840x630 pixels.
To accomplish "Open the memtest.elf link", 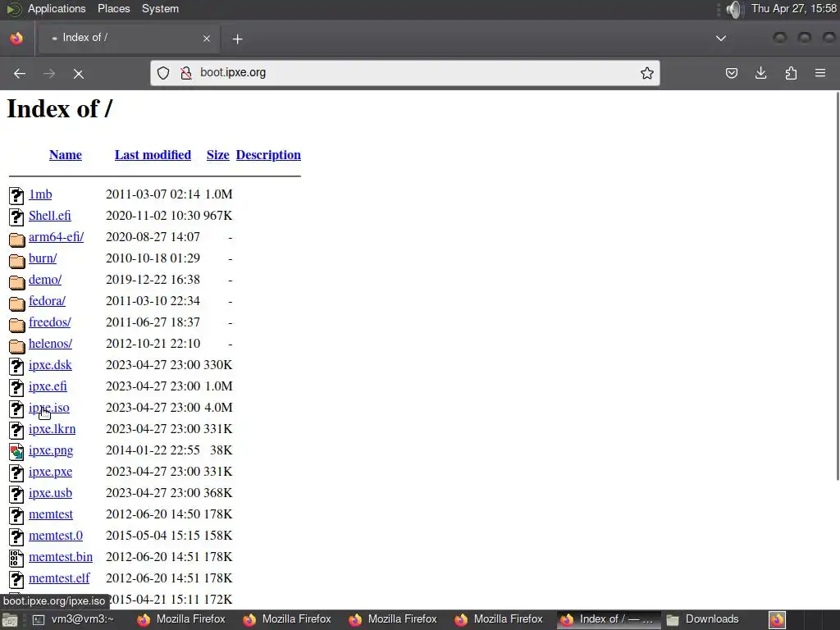I will point(59,578).
